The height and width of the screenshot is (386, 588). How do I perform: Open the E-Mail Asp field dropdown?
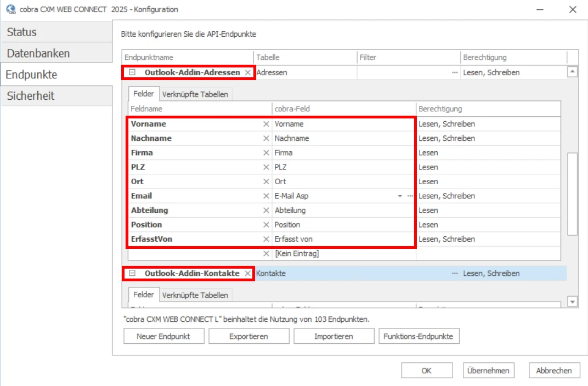[x=400, y=196]
